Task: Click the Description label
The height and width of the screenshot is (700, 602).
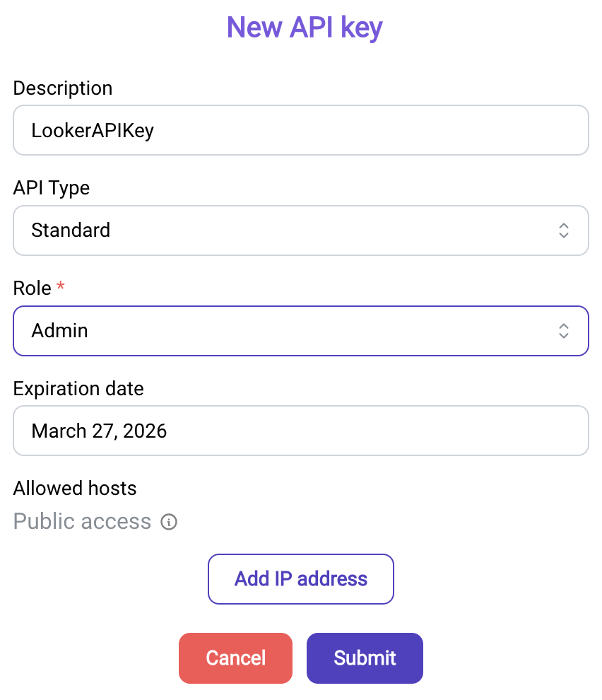Action: [62, 88]
